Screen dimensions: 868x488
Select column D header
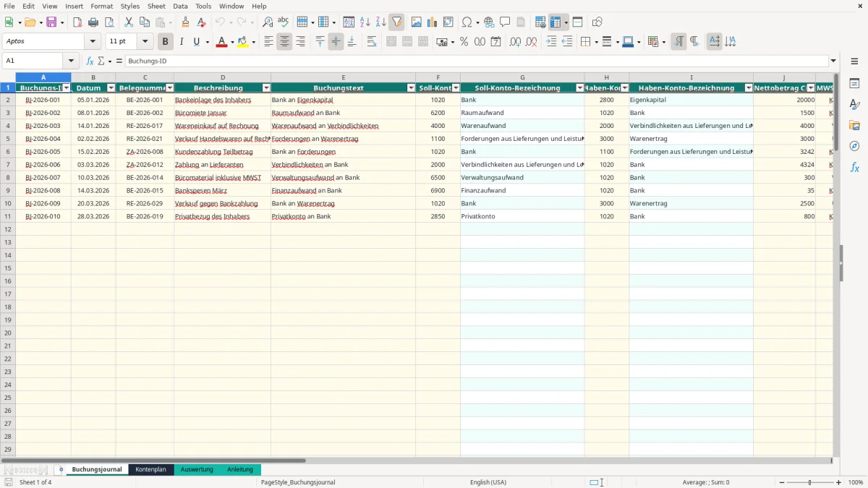(x=222, y=77)
